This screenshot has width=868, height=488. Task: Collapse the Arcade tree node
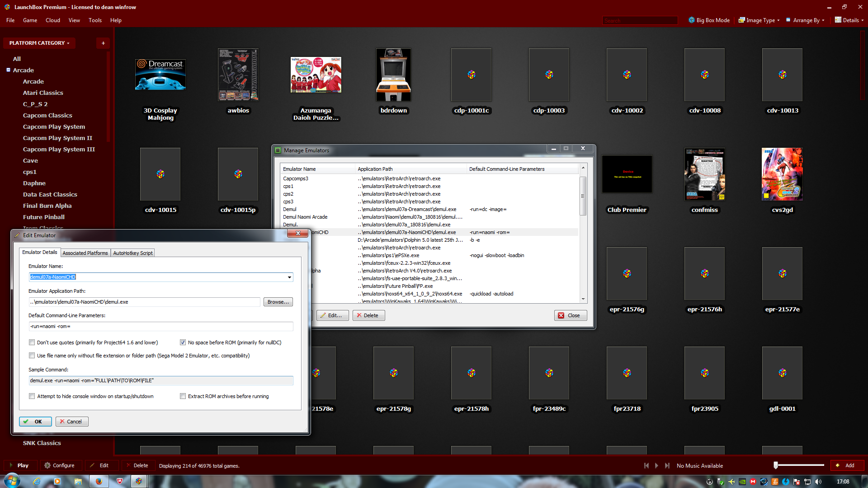[8, 70]
